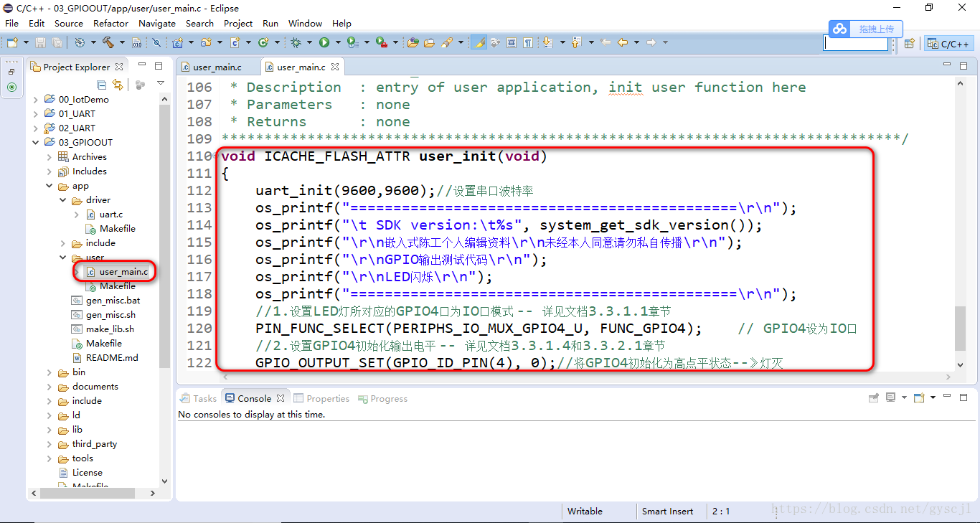Click the editor vertical scrollbar thumb
Image resolution: width=980 pixels, height=523 pixels.
pyautogui.click(x=961, y=329)
